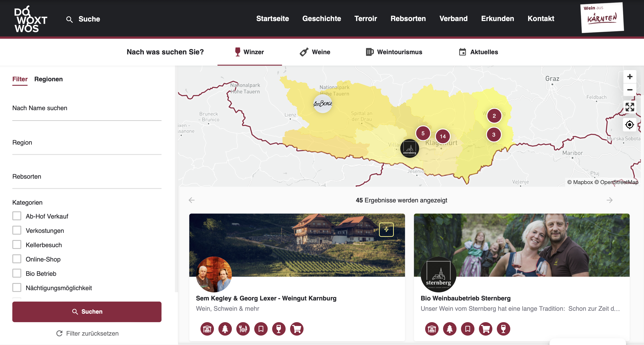This screenshot has width=644, height=345.
Task: Click the Mapbox attribution link
Action: tap(580, 182)
